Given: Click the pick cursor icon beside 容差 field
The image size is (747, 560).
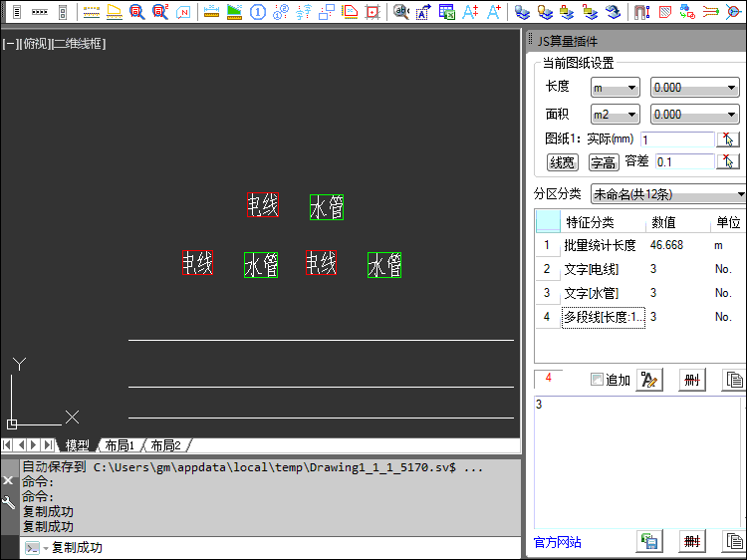Looking at the screenshot, I should pyautogui.click(x=729, y=161).
